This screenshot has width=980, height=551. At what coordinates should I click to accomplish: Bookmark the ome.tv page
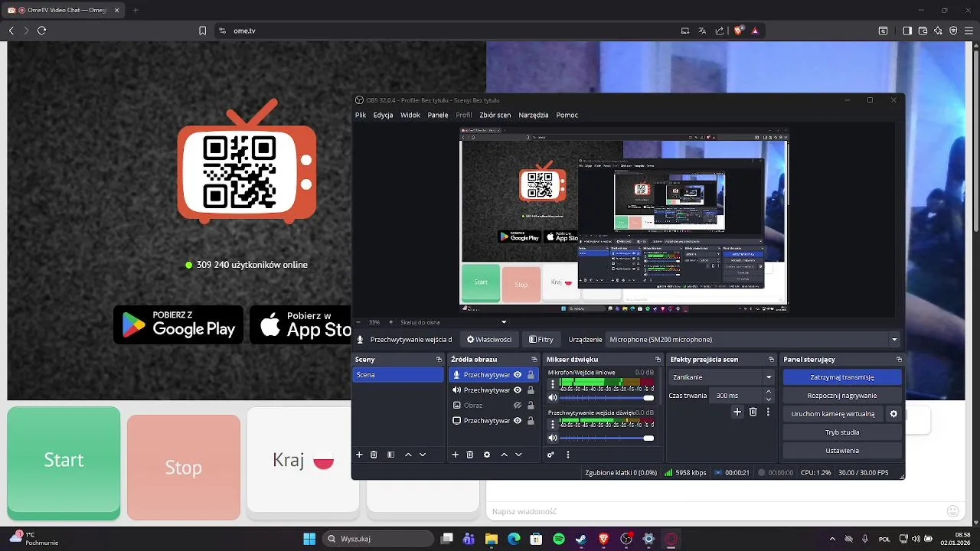click(202, 31)
